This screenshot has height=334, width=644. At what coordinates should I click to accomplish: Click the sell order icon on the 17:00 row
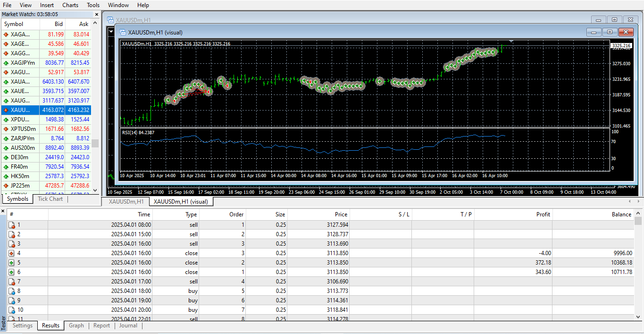tap(12, 282)
